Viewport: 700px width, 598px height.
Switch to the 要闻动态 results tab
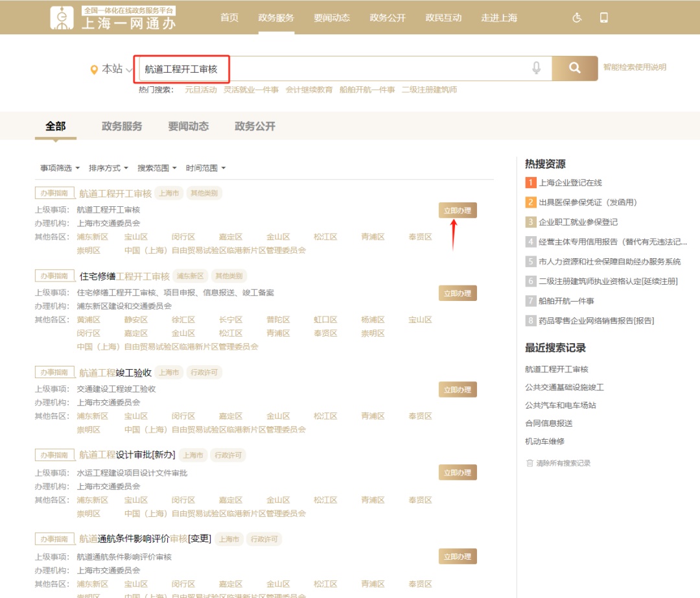[x=189, y=126]
